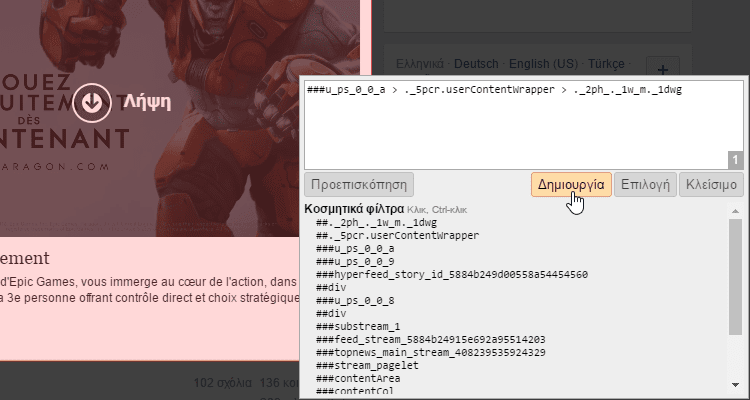Click the Κλείσιμο (Close) button
The width and height of the screenshot is (750, 400).
(x=711, y=185)
